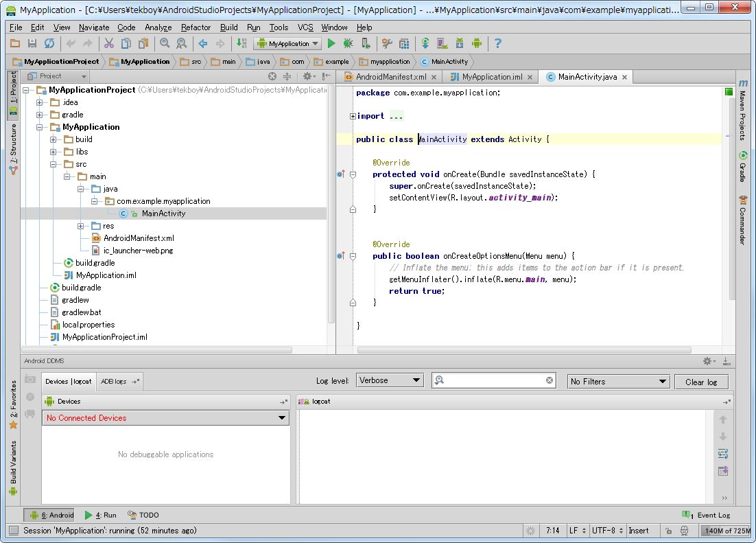Click the green Run play icon
The height and width of the screenshot is (543, 756).
click(x=331, y=43)
